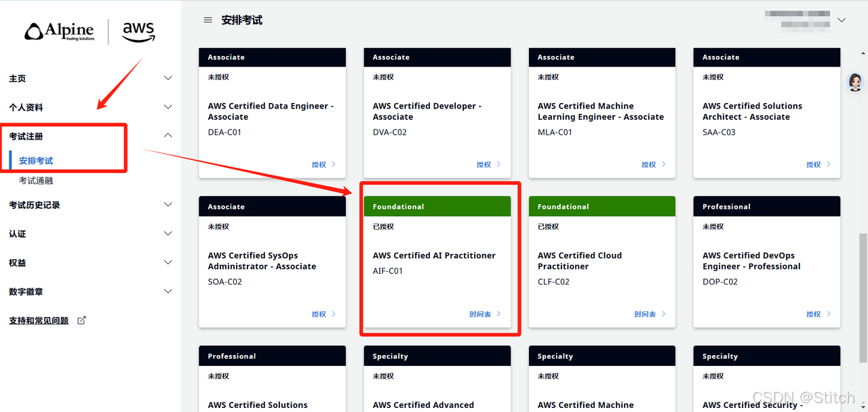Viewport: 868px width, 412px height.
Task: Click 授权 on AWS Certified Data Engineer card
Action: point(319,165)
